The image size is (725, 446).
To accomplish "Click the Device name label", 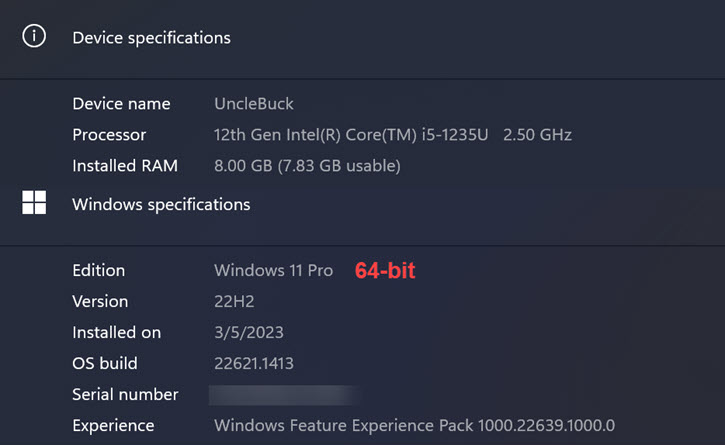I will pos(121,104).
